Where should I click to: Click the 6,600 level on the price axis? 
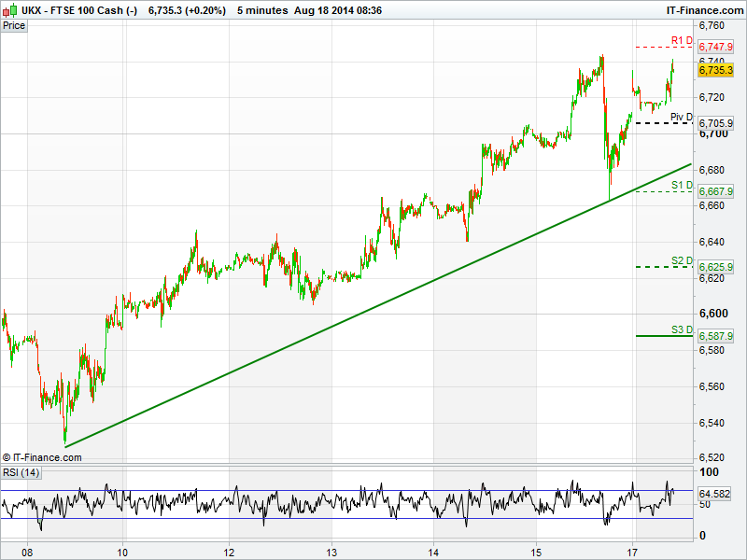coord(712,314)
